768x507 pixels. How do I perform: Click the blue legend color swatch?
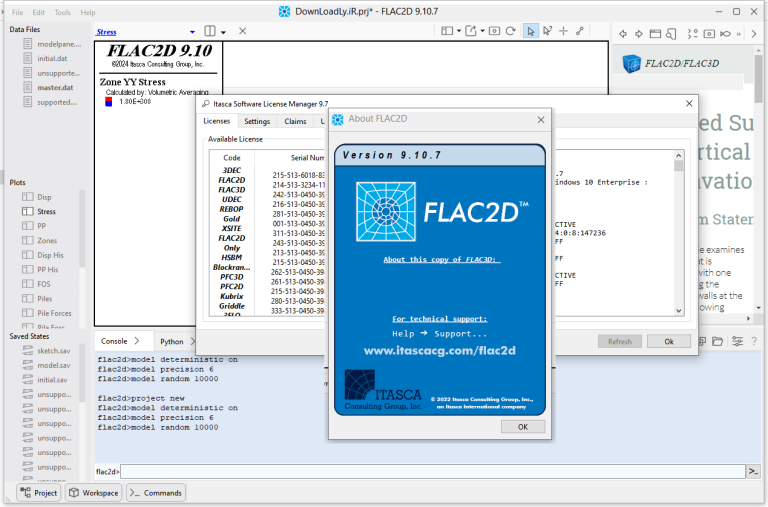pos(109,101)
